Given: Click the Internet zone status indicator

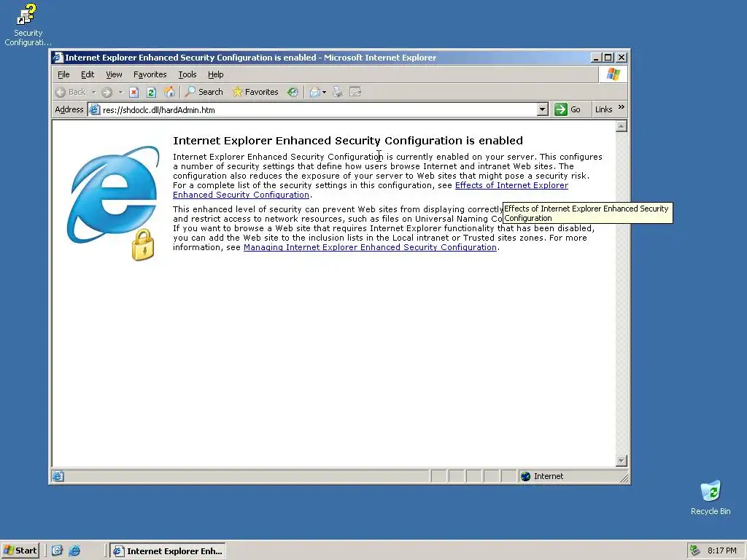Looking at the screenshot, I should coord(543,476).
